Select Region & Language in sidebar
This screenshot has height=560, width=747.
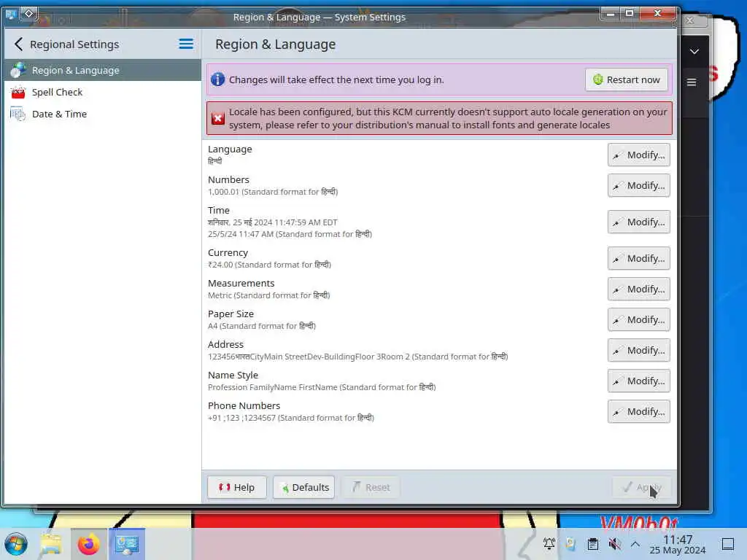[102, 70]
